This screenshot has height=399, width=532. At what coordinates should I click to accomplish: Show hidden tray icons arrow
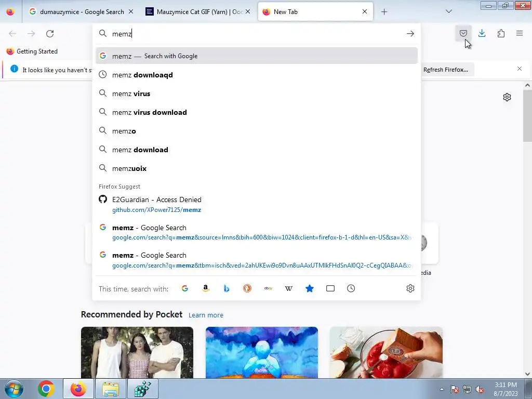442,389
